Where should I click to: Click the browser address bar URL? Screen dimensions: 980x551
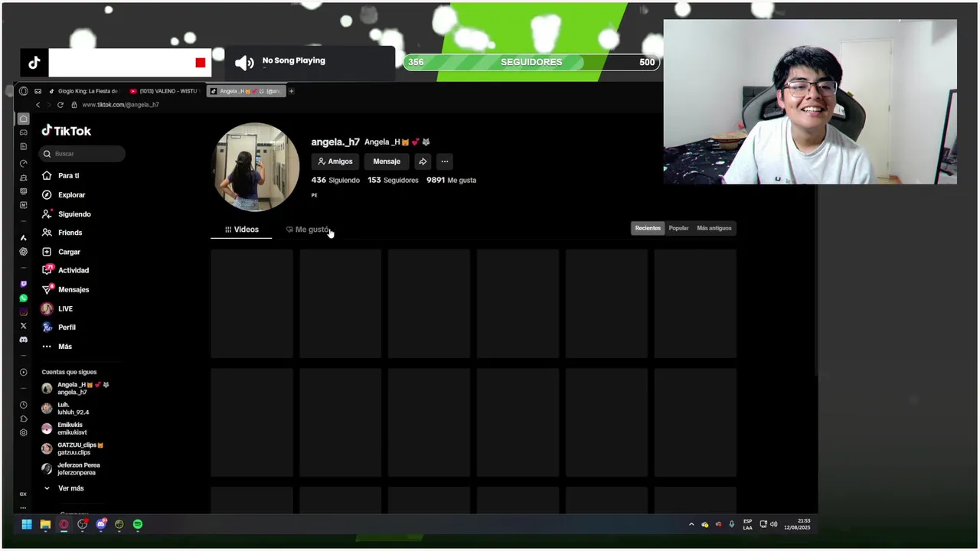pos(120,105)
